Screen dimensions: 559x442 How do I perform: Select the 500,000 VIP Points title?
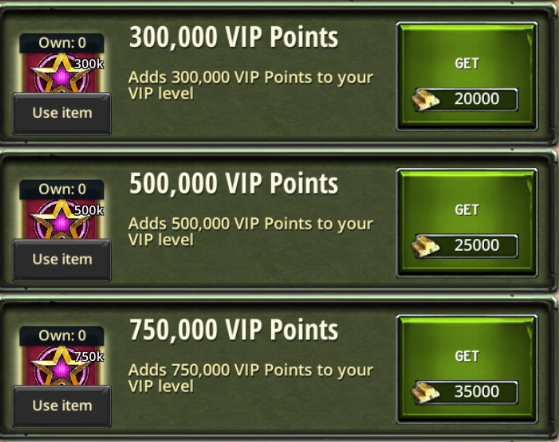click(x=234, y=184)
